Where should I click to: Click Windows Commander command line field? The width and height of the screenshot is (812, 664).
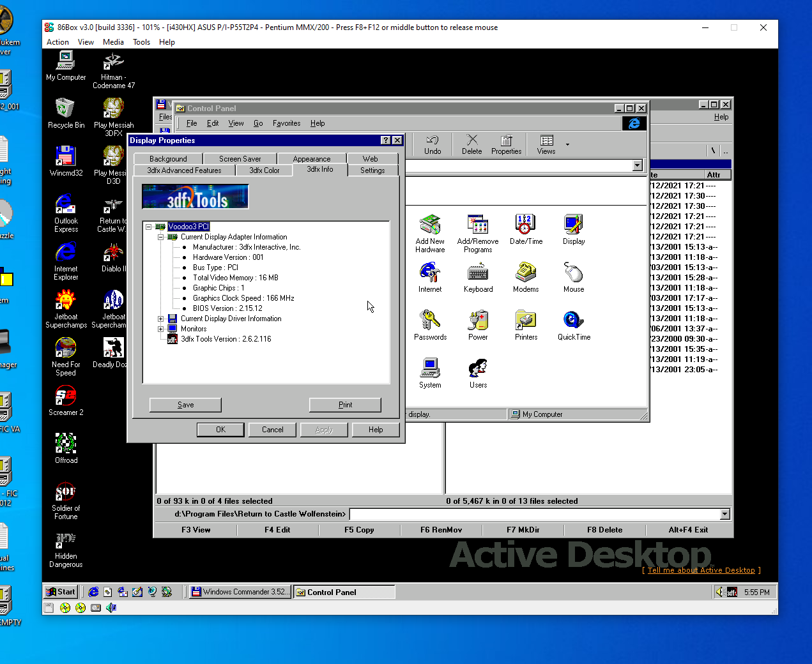click(x=535, y=515)
